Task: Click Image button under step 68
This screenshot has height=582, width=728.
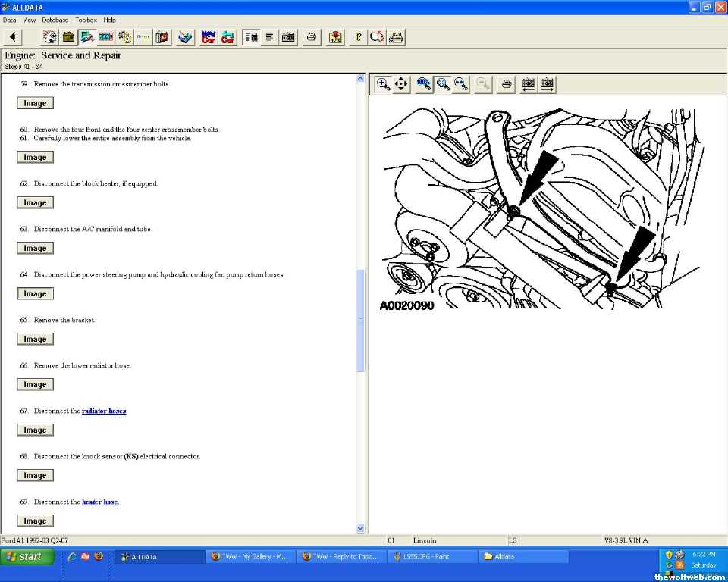Action: tap(35, 476)
